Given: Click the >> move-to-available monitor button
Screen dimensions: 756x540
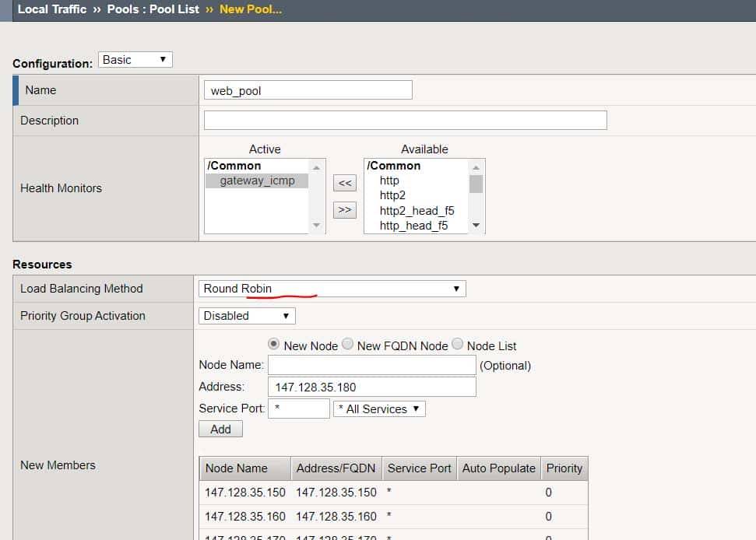Looking at the screenshot, I should pyautogui.click(x=344, y=210).
